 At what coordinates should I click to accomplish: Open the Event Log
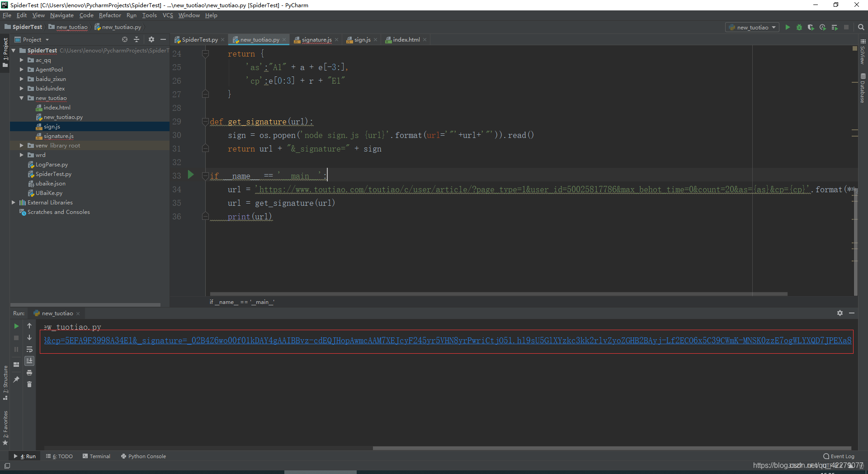pos(839,456)
